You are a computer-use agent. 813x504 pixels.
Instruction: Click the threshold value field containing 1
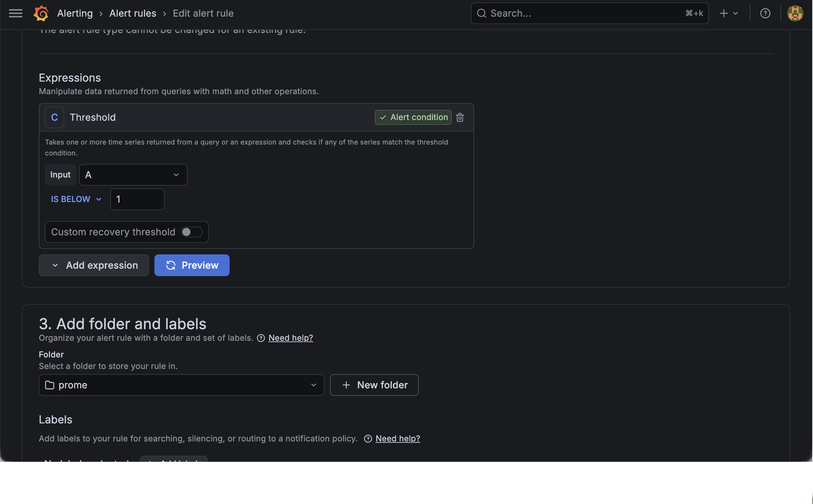[137, 199]
